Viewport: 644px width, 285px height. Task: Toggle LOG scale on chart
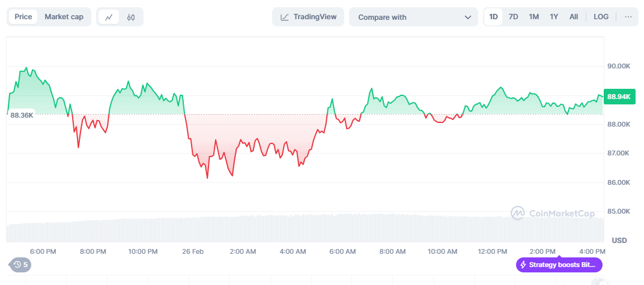601,17
